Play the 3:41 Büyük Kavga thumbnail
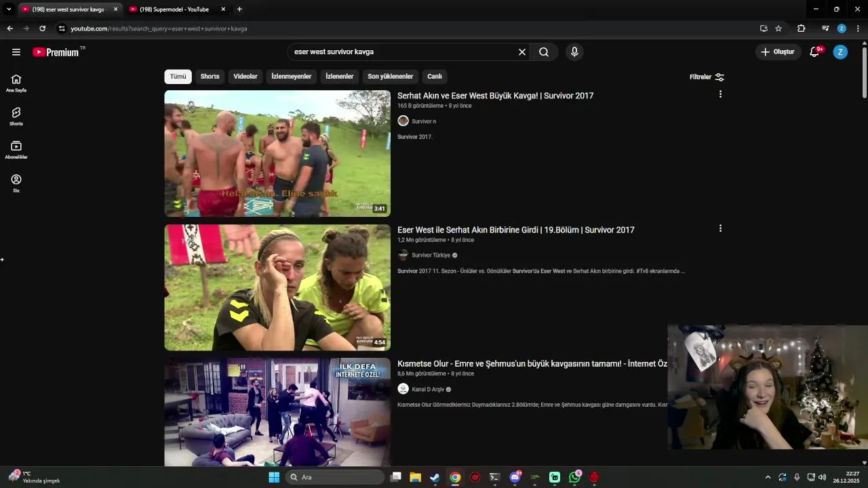This screenshot has width=868, height=488. click(x=277, y=153)
